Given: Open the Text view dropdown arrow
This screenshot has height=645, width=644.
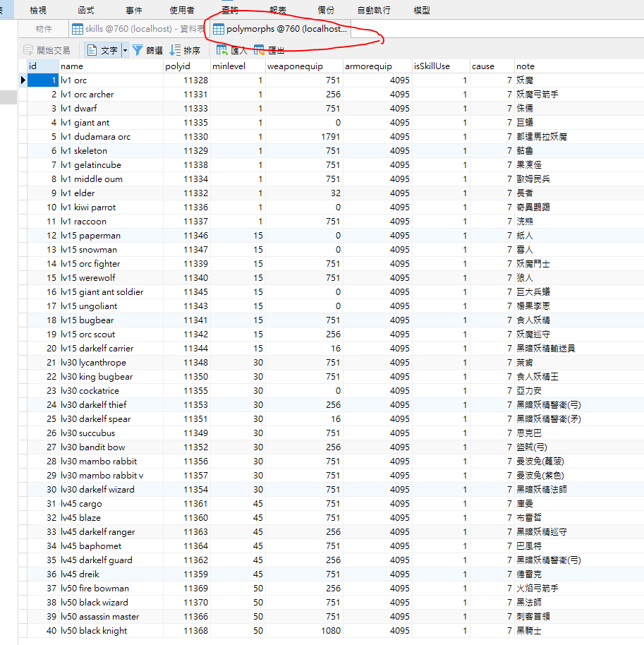Looking at the screenshot, I should tap(125, 50).
